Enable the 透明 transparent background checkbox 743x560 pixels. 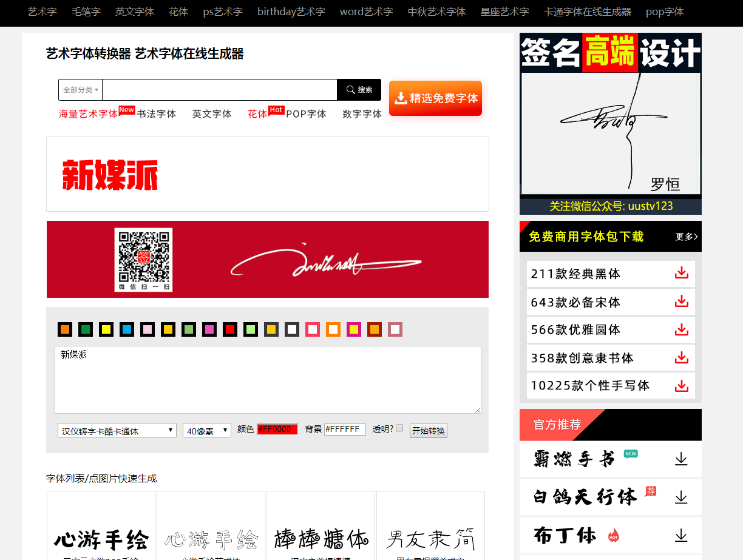tap(399, 428)
